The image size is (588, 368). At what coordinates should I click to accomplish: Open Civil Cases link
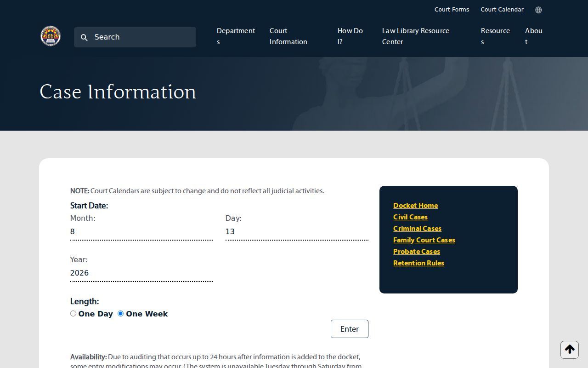pyautogui.click(x=410, y=217)
